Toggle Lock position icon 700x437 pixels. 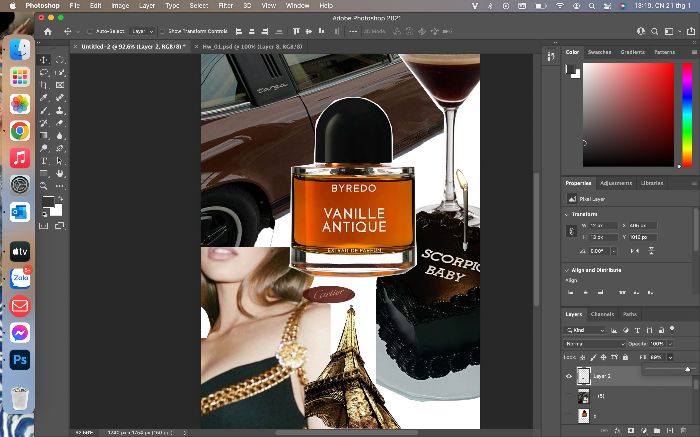point(604,357)
